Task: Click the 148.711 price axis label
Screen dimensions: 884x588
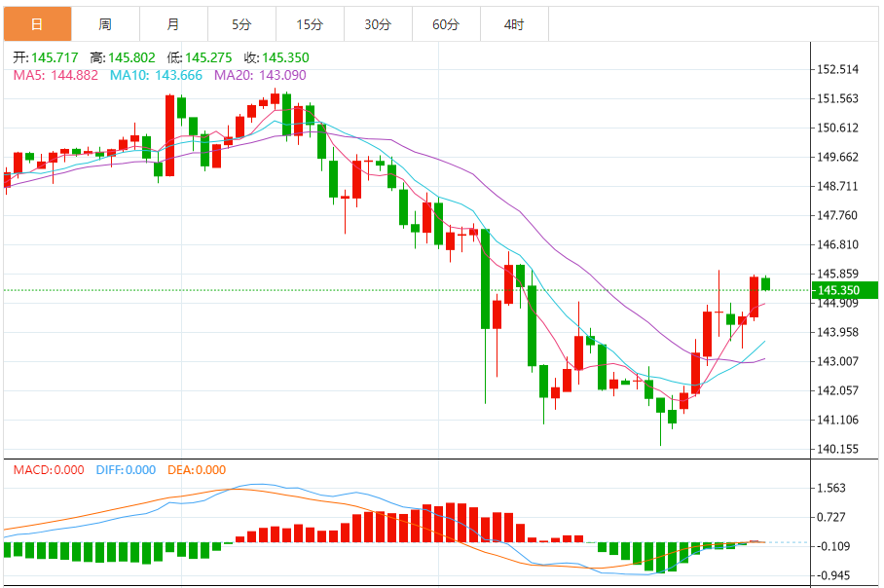Action: (838, 186)
